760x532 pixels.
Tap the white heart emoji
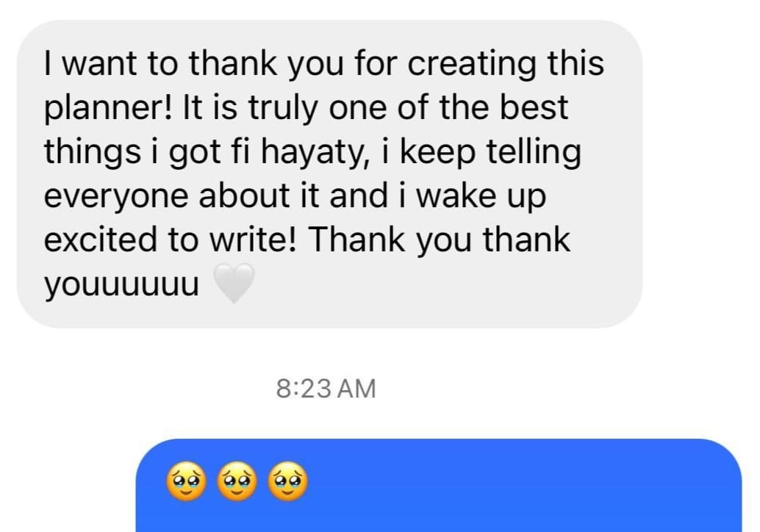tap(234, 284)
